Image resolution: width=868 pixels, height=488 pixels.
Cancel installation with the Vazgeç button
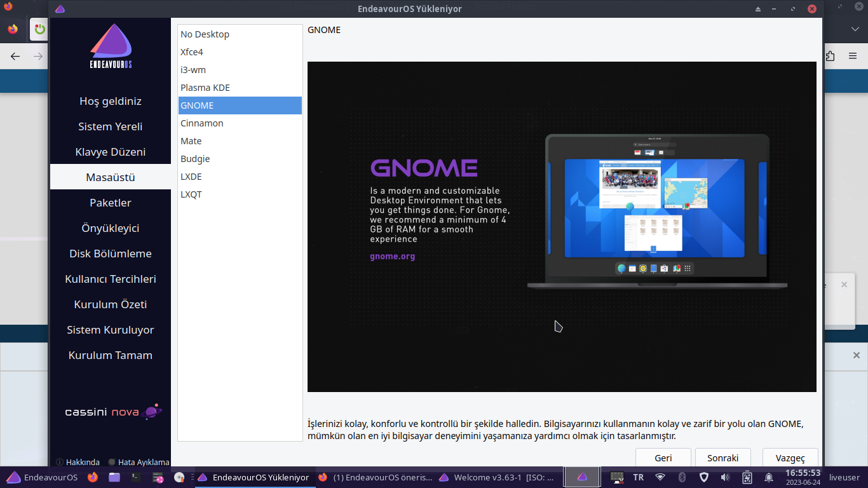(790, 458)
